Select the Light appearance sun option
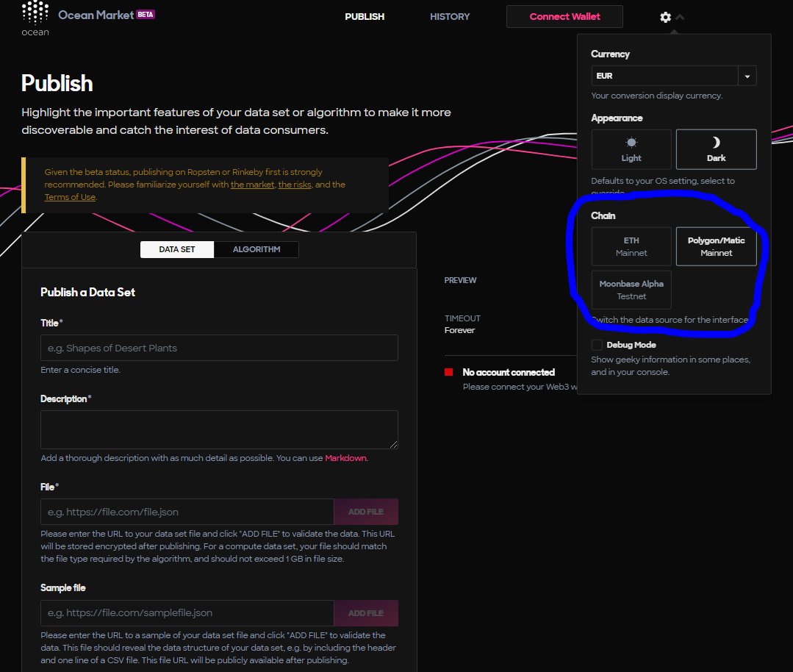The height and width of the screenshot is (672, 793). (631, 149)
